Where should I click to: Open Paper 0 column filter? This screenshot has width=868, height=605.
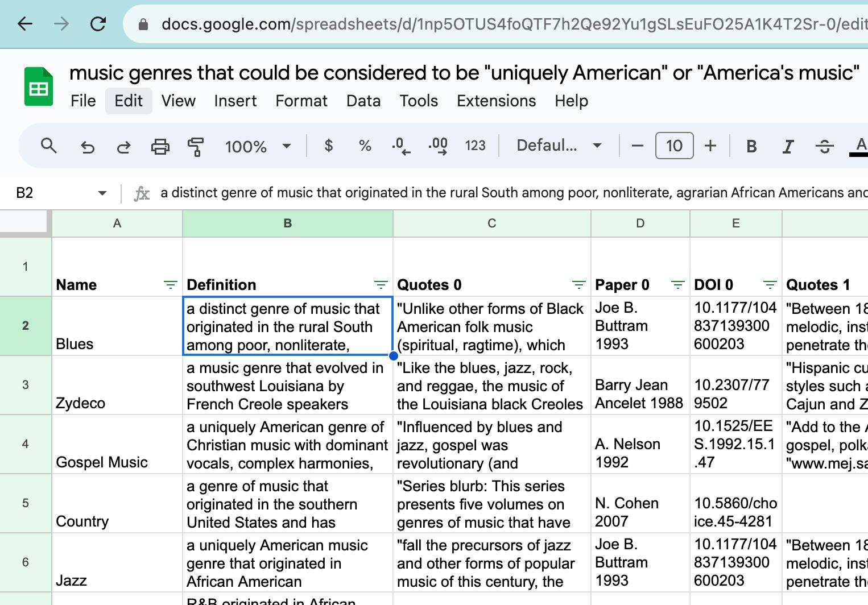(x=677, y=285)
